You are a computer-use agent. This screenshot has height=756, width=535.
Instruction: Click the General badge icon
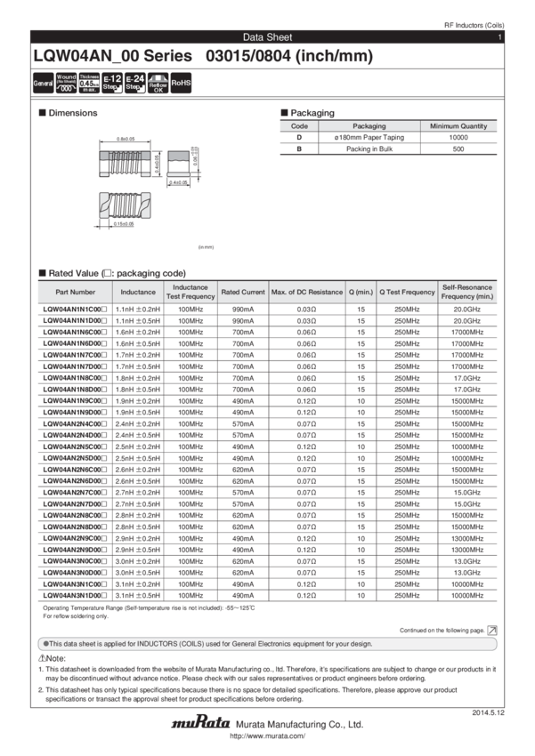(x=43, y=83)
